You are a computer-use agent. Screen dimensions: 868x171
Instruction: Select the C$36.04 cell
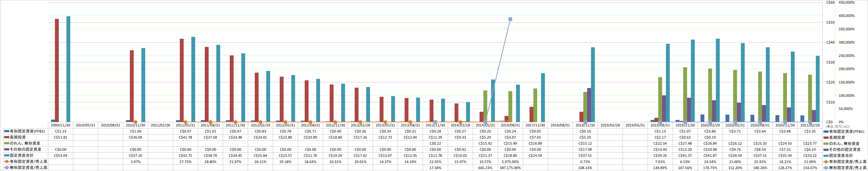pyautogui.click(x=135, y=137)
